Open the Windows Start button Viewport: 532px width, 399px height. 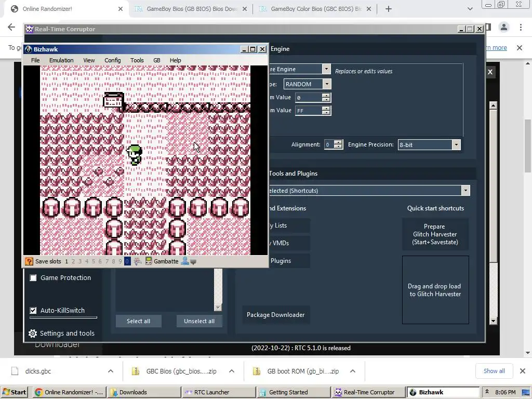pyautogui.click(x=14, y=392)
